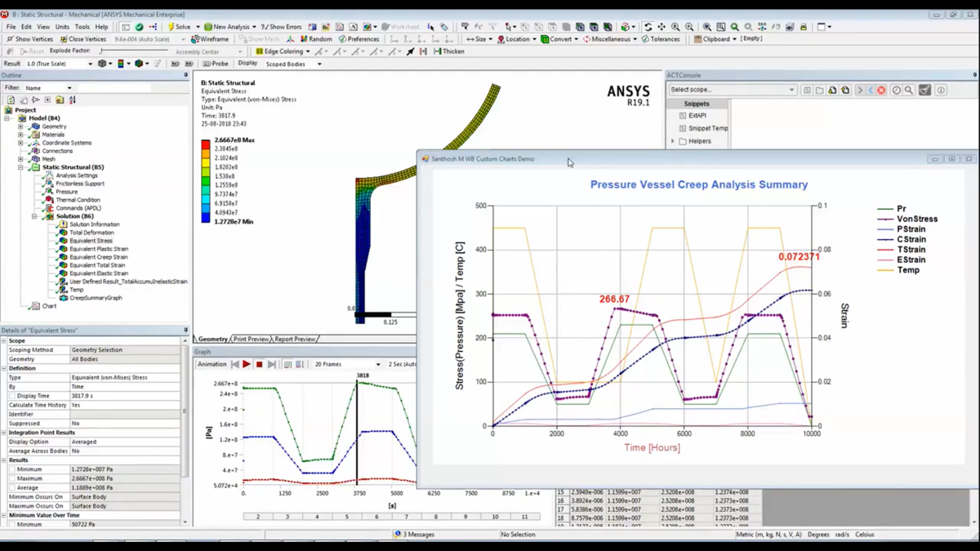The image size is (980, 551).
Task: Click the sort icon in Outline toolbar
Action: pos(72,100)
